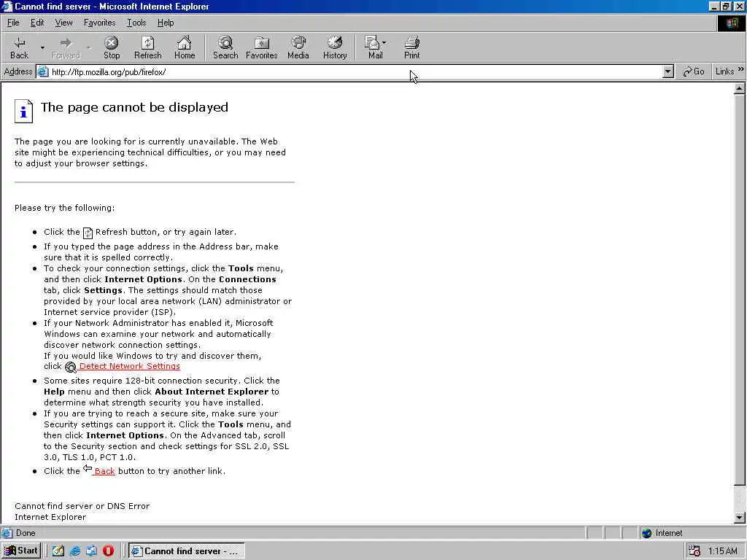
Task: Click the vertical scrollbar down arrow
Action: coord(740,518)
